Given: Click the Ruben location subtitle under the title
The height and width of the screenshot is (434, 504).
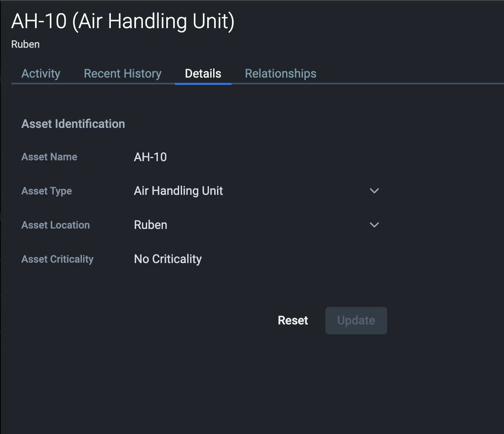Looking at the screenshot, I should click(x=26, y=44).
